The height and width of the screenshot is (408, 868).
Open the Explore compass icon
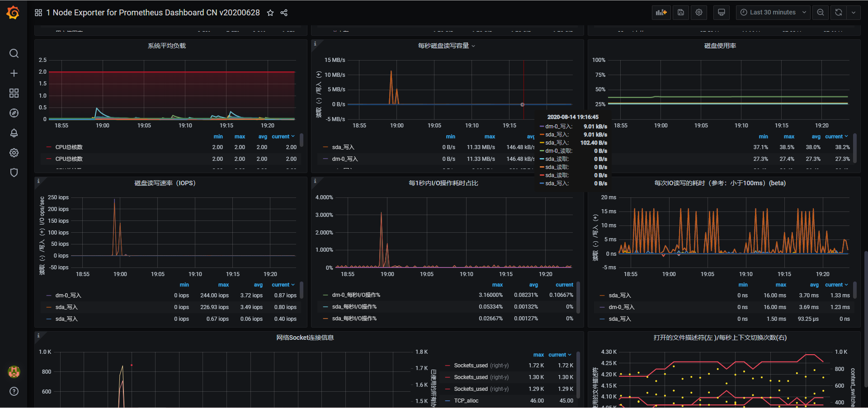tap(14, 113)
